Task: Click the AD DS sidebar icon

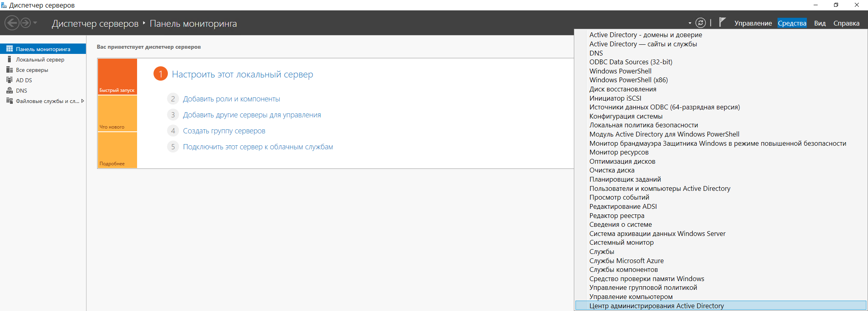Action: tap(10, 80)
